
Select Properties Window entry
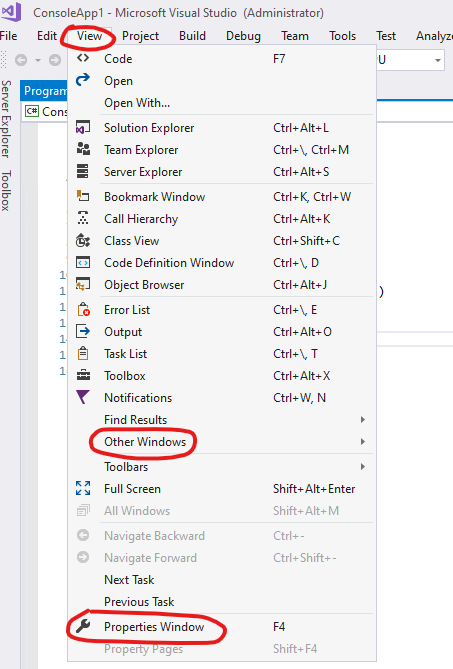coord(222,626)
